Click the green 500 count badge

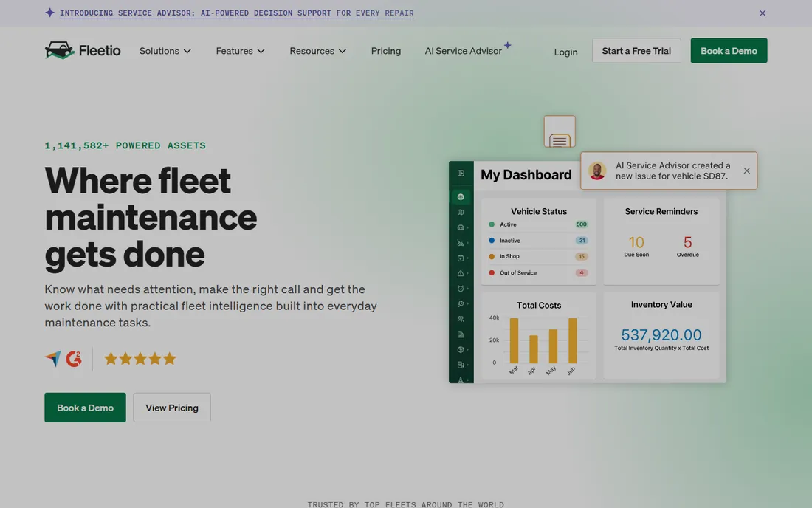[x=582, y=224]
